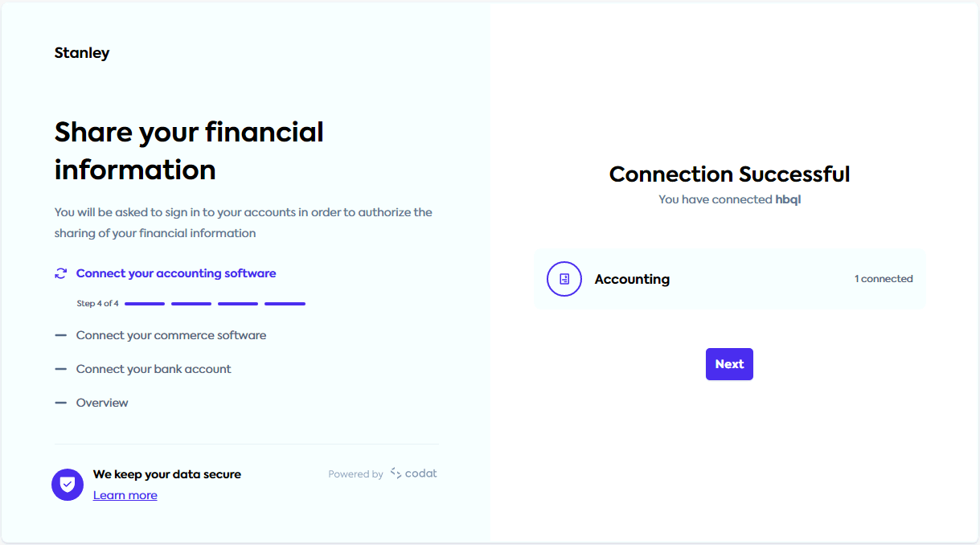This screenshot has height=545, width=980.
Task: Select the Connect your bank account step
Action: [x=153, y=369]
